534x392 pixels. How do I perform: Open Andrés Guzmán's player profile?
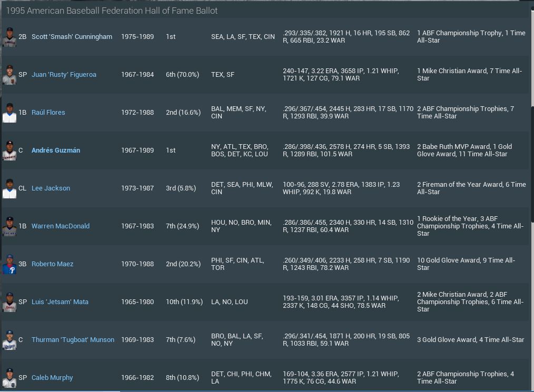(x=56, y=150)
